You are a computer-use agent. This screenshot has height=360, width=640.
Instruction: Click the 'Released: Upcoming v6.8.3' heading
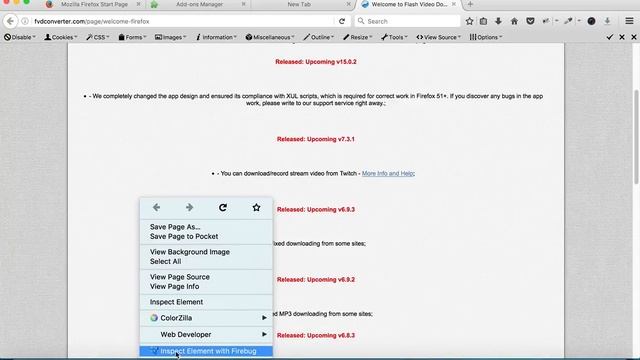(x=316, y=336)
